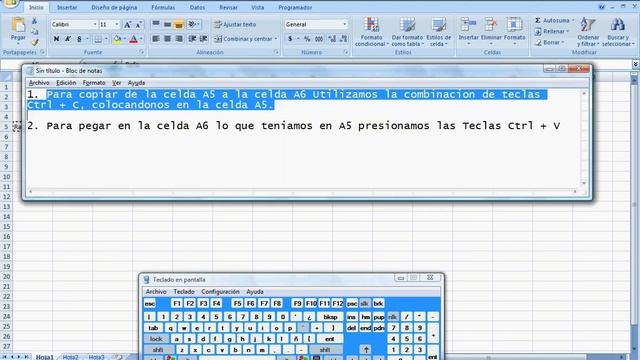Toggle the nlk key on on-screen keyboard
The image size is (640, 360).
pyautogui.click(x=393, y=317)
